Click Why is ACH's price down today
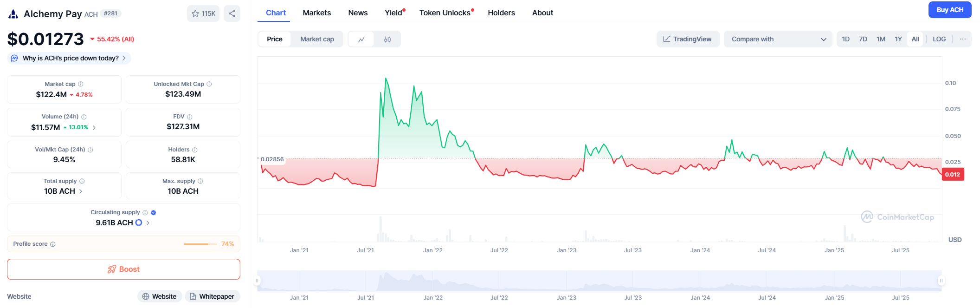 (71, 58)
